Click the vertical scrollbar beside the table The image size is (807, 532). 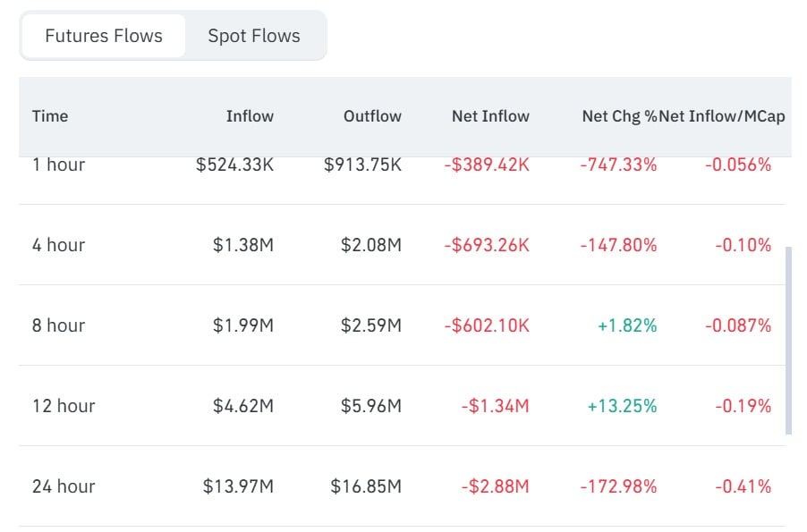(x=788, y=341)
